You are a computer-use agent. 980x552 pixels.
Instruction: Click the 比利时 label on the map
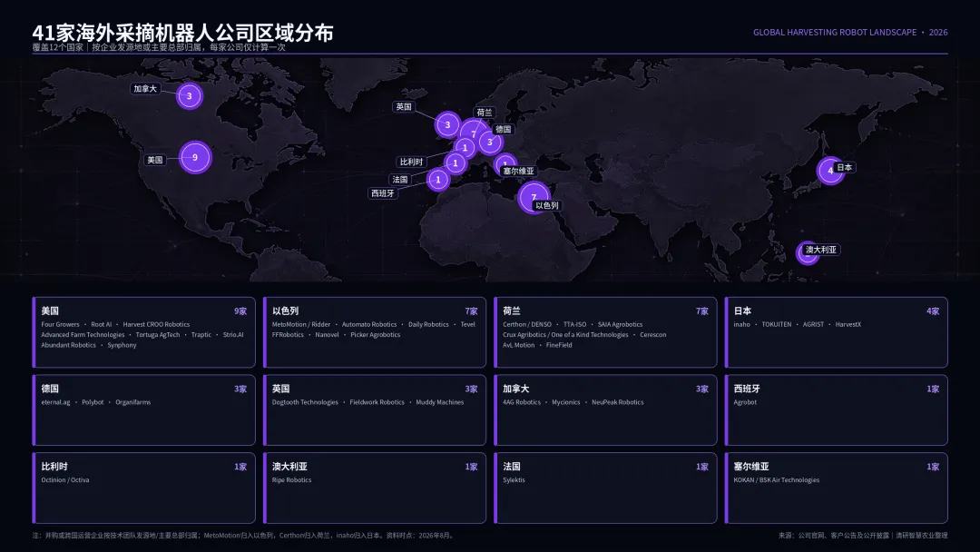click(x=411, y=162)
